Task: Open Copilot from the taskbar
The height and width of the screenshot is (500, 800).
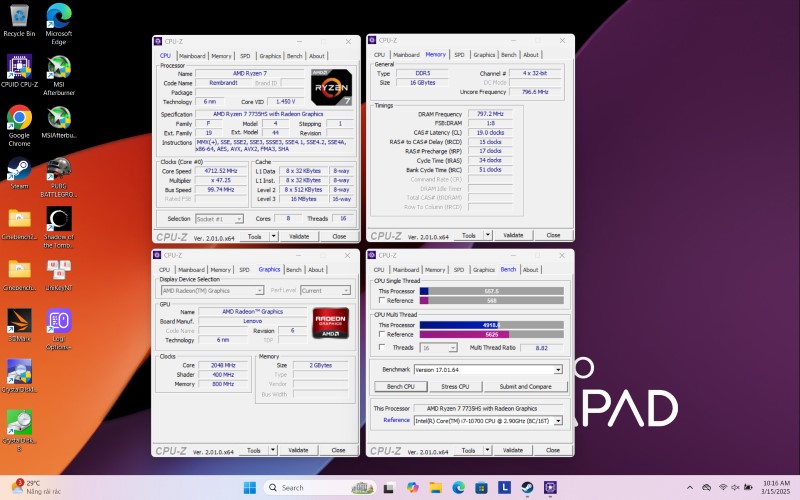Action: click(x=412, y=488)
